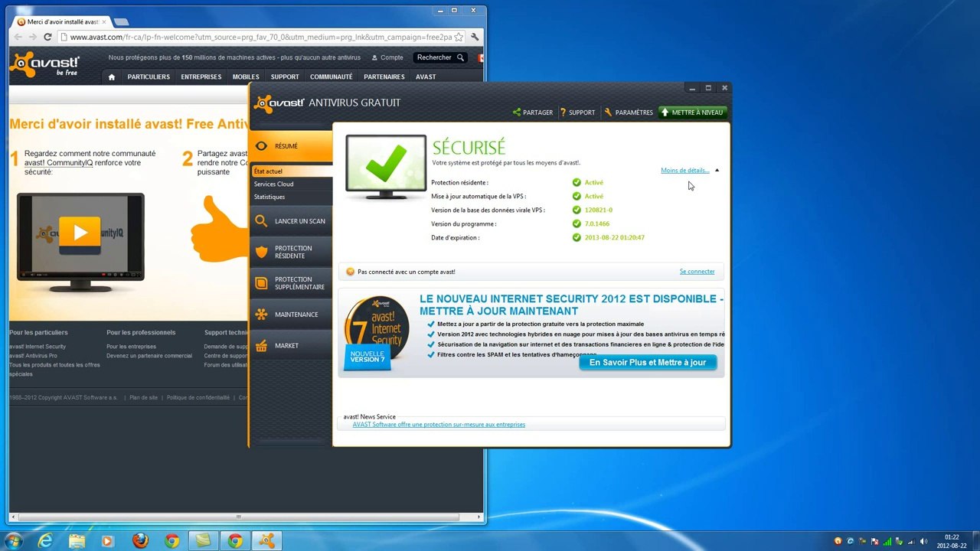This screenshot has height=551, width=980.
Task: Click the expiration date 2013-08-22 value
Action: [609, 238]
